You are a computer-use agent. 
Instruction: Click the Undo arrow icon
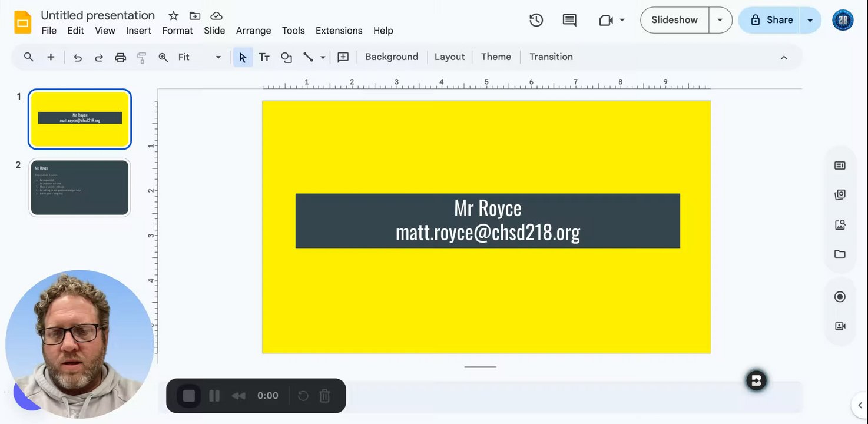77,57
